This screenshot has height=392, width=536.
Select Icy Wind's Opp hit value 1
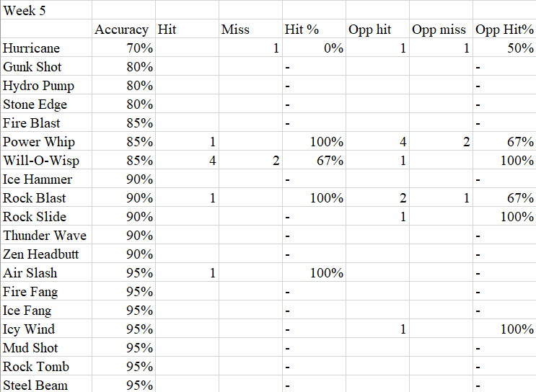pyautogui.click(x=377, y=329)
